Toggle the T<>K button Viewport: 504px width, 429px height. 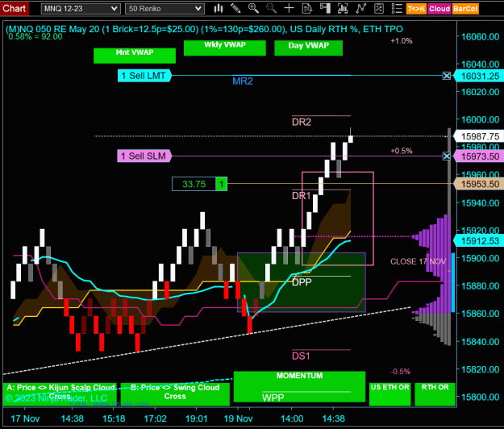[416, 9]
